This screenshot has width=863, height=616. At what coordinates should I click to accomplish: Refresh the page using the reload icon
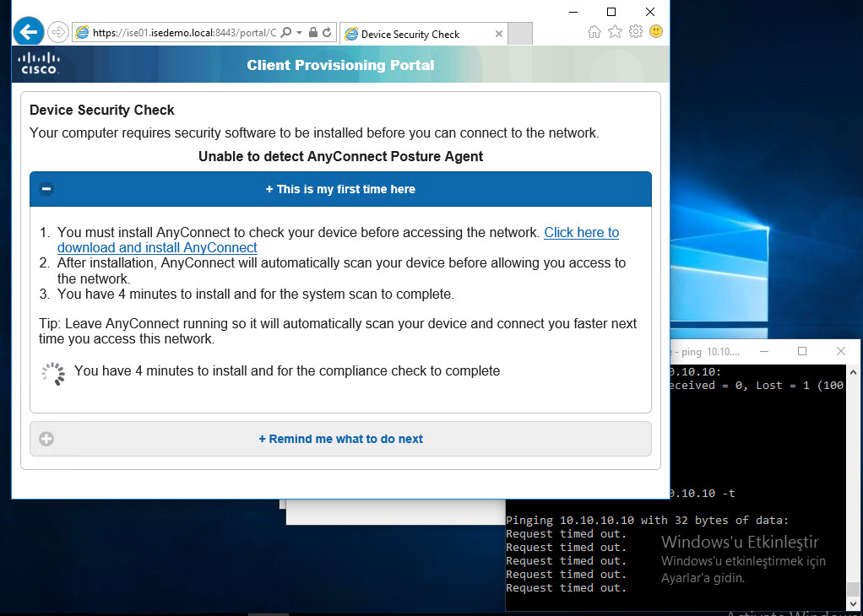[x=327, y=32]
